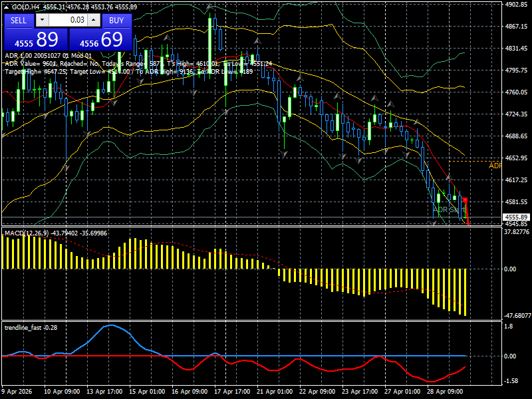Click the GOLD,H4 chart title text

tap(26, 7)
